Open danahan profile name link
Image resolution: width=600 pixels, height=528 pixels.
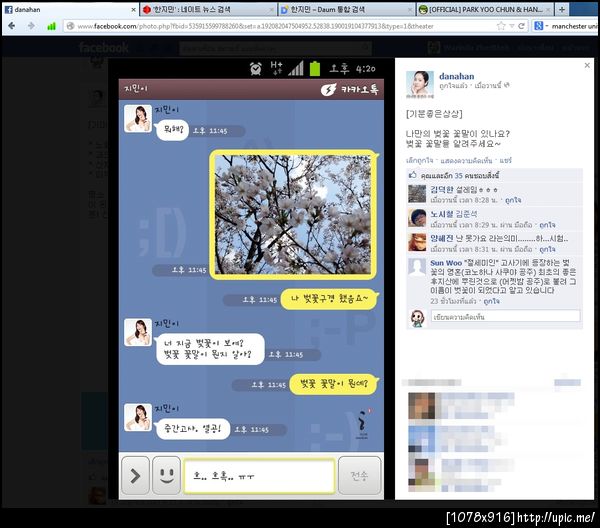pos(456,76)
